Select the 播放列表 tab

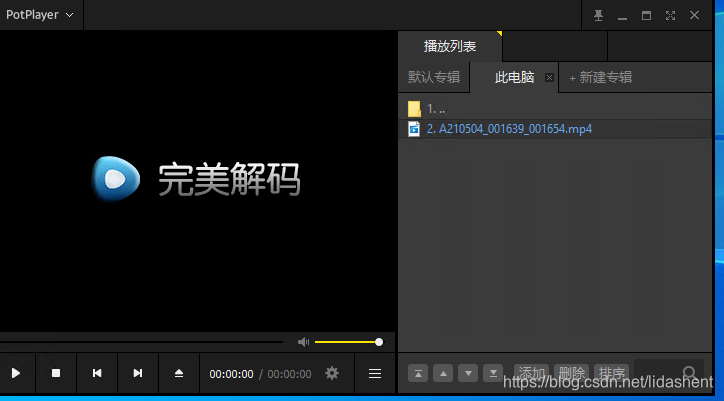tap(450, 46)
